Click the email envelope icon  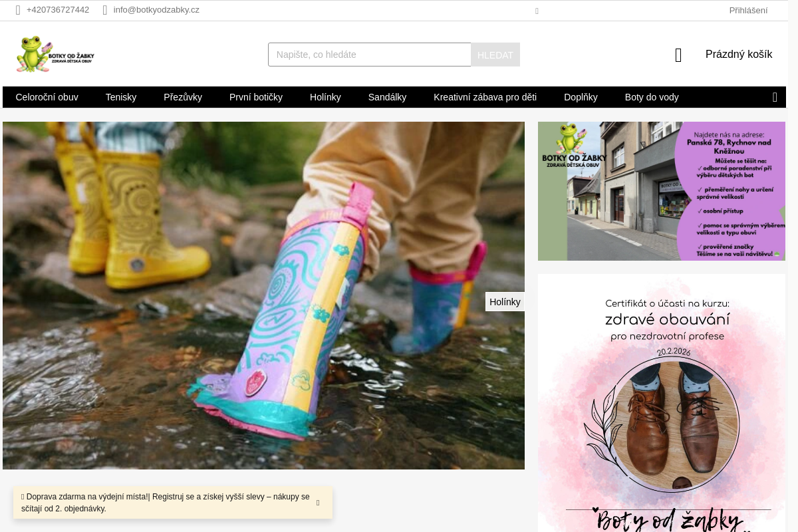[105, 10]
